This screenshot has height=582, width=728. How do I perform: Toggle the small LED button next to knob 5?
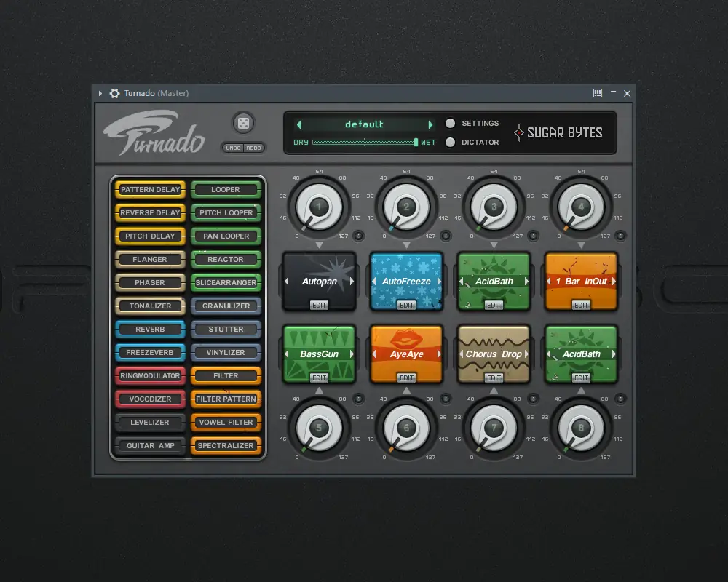tap(358, 398)
